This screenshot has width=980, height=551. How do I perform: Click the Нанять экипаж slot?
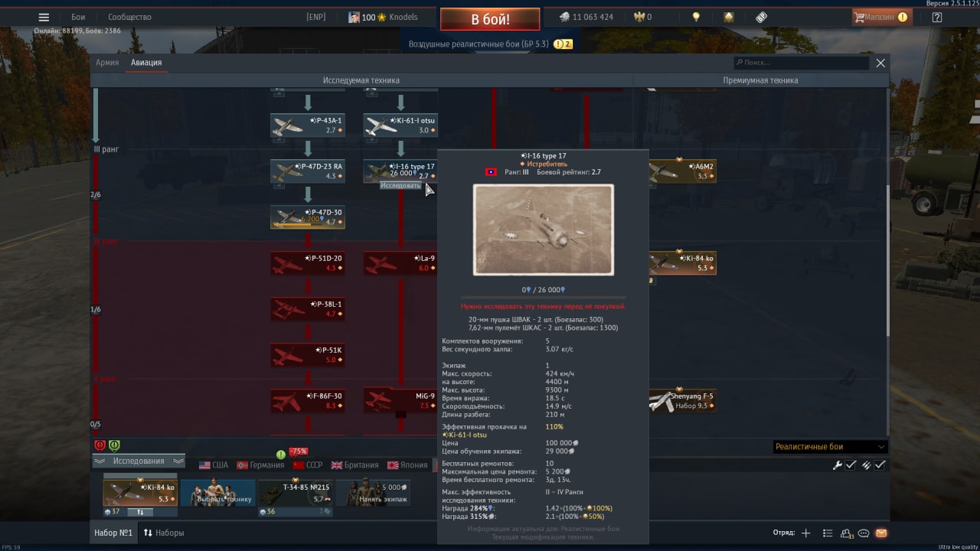coord(373,493)
